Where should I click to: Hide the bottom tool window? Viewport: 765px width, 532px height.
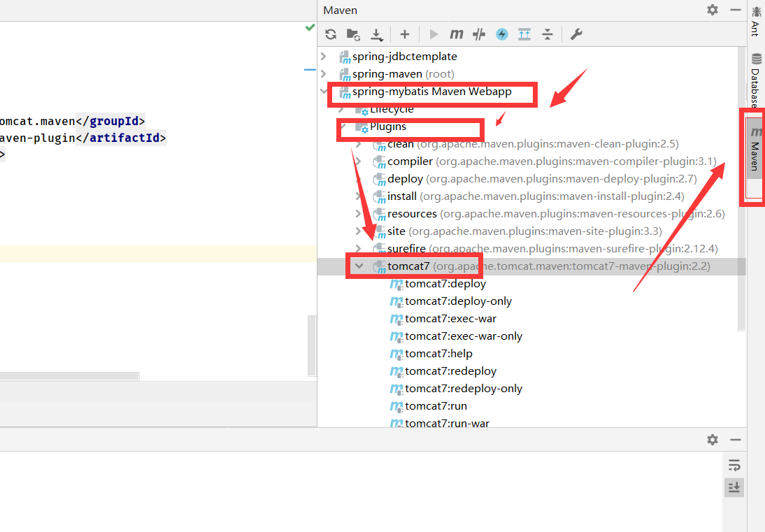pyautogui.click(x=735, y=439)
